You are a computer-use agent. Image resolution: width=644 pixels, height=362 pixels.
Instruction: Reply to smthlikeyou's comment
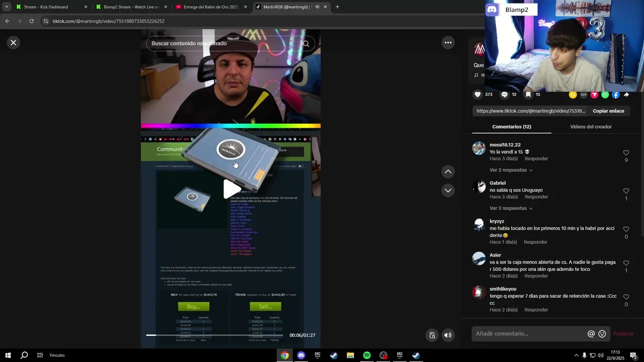[536, 310]
